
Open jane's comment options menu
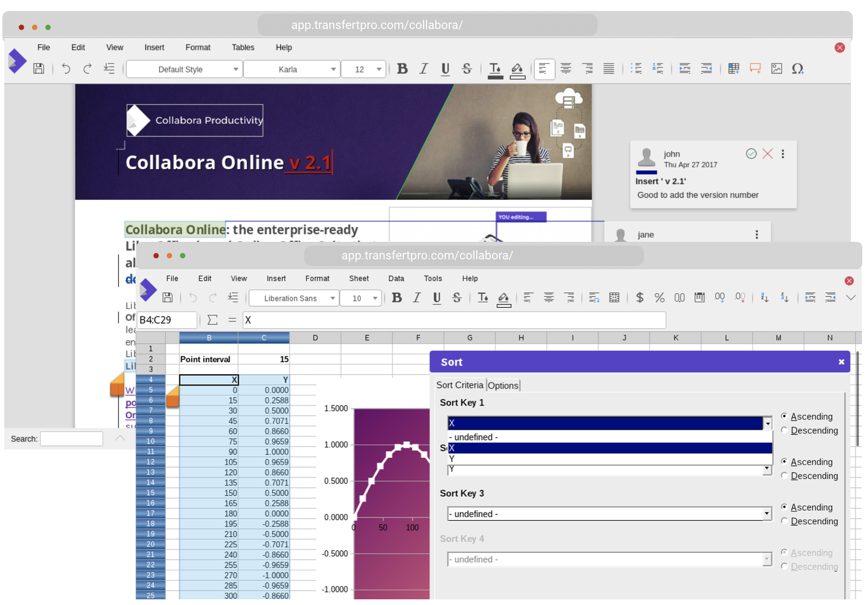pyautogui.click(x=757, y=235)
